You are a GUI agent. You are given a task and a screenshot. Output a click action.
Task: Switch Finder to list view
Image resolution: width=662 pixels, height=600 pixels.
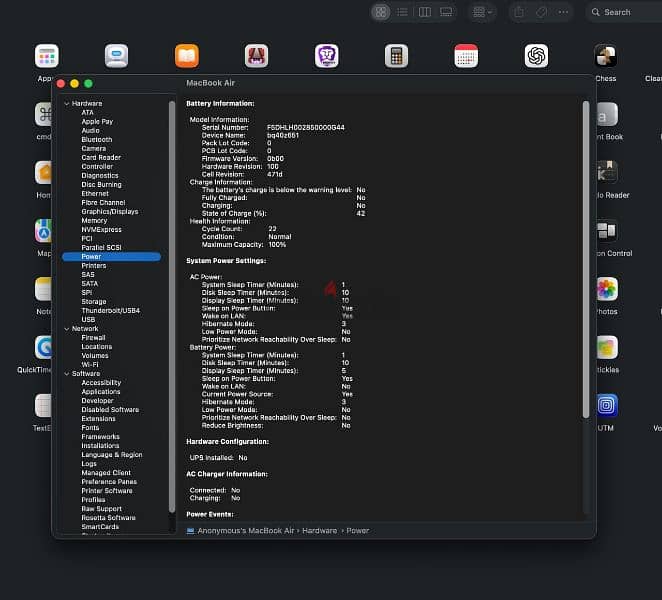coord(402,12)
